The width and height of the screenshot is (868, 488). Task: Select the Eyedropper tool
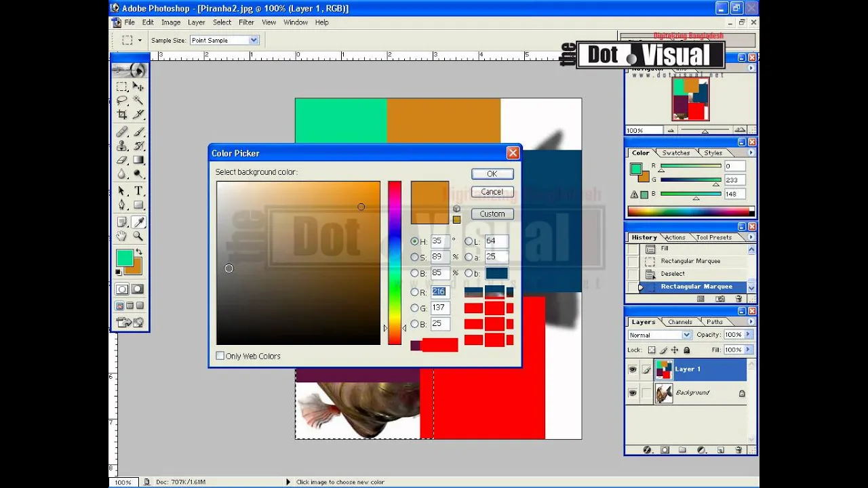138,222
